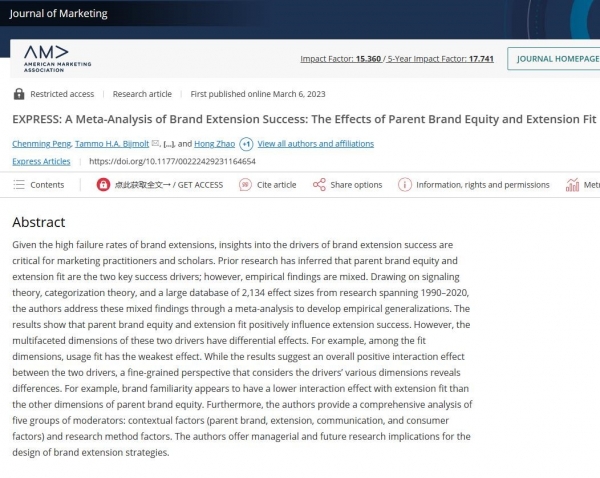Click the restricted access lock icon
The image size is (600, 478).
point(19,94)
